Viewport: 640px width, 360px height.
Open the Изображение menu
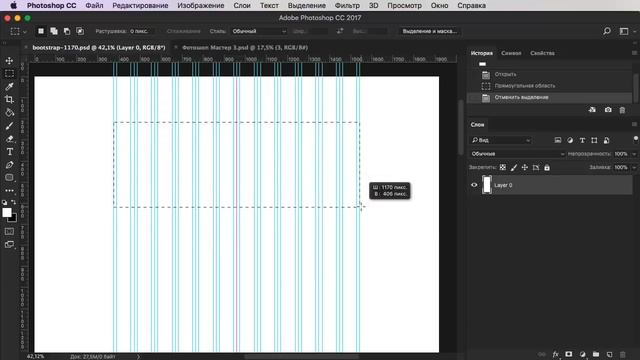201,6
